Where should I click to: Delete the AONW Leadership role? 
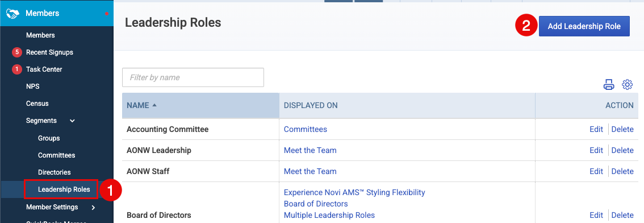pyautogui.click(x=622, y=150)
